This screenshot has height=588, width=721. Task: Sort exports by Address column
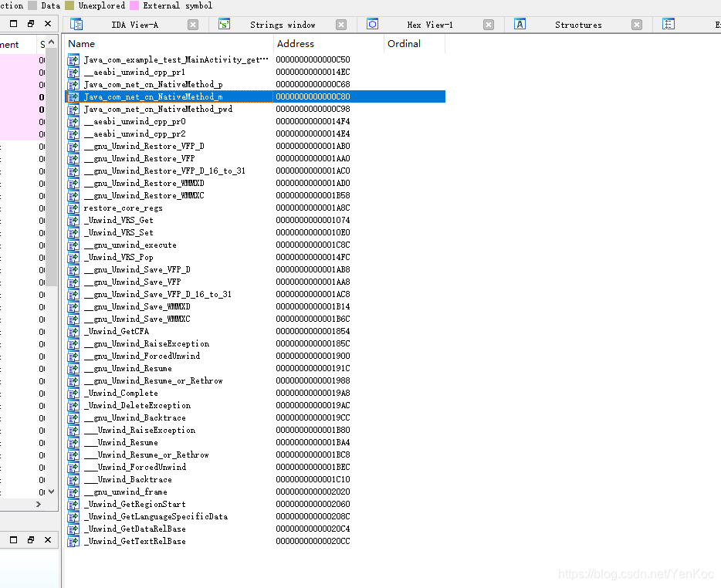click(x=328, y=44)
